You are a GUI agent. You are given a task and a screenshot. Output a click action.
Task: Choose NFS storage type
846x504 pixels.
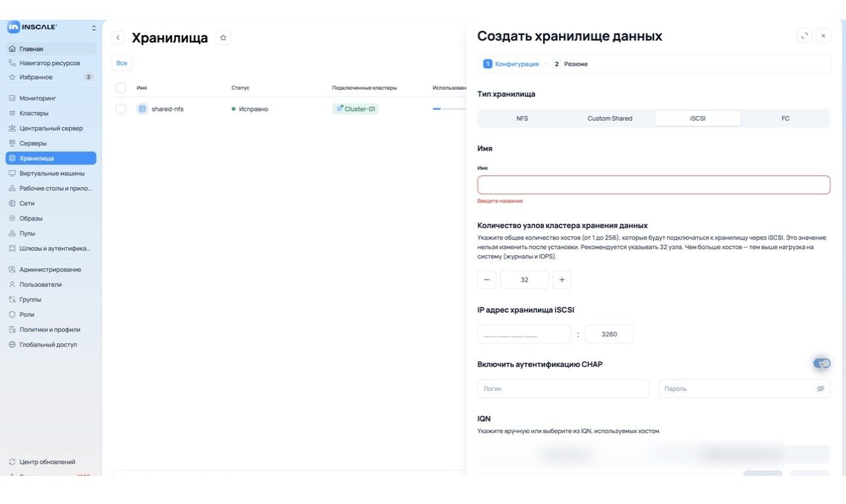tap(522, 119)
